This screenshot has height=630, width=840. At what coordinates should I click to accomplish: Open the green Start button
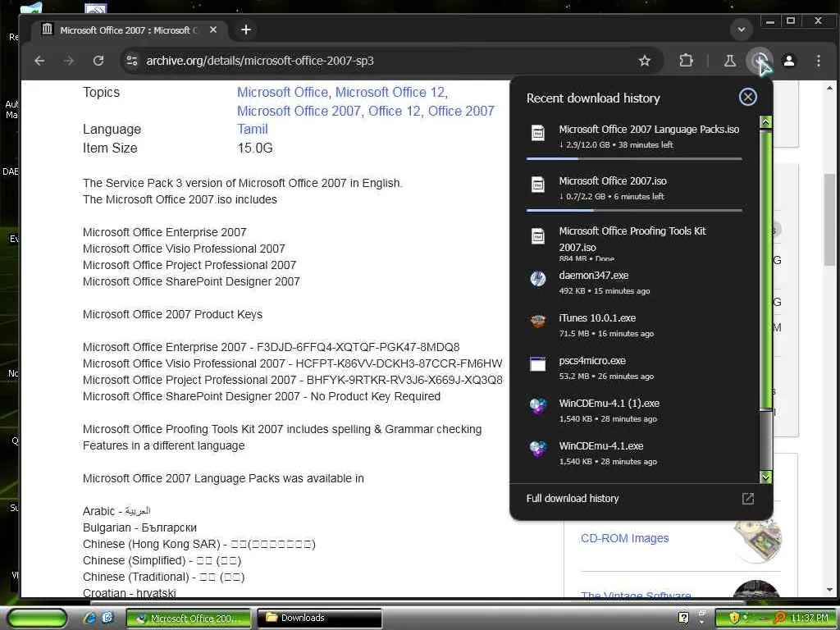click(x=36, y=618)
